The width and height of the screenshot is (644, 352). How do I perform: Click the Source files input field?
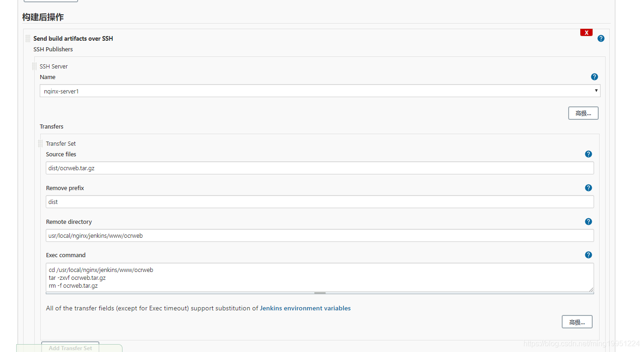click(x=320, y=168)
